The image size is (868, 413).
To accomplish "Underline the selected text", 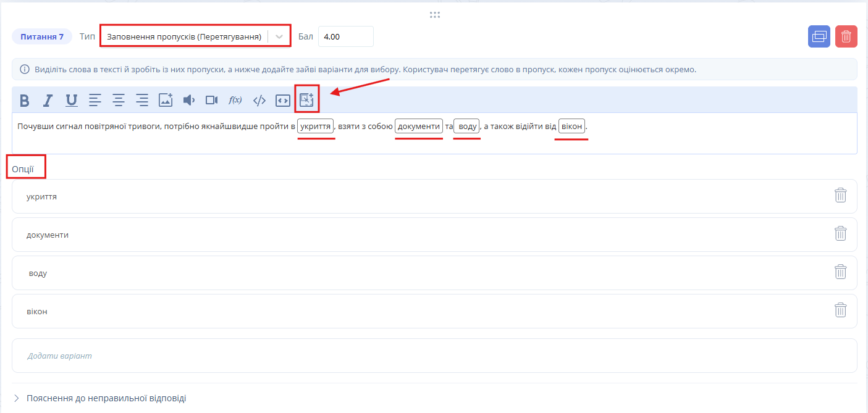I will (x=72, y=100).
